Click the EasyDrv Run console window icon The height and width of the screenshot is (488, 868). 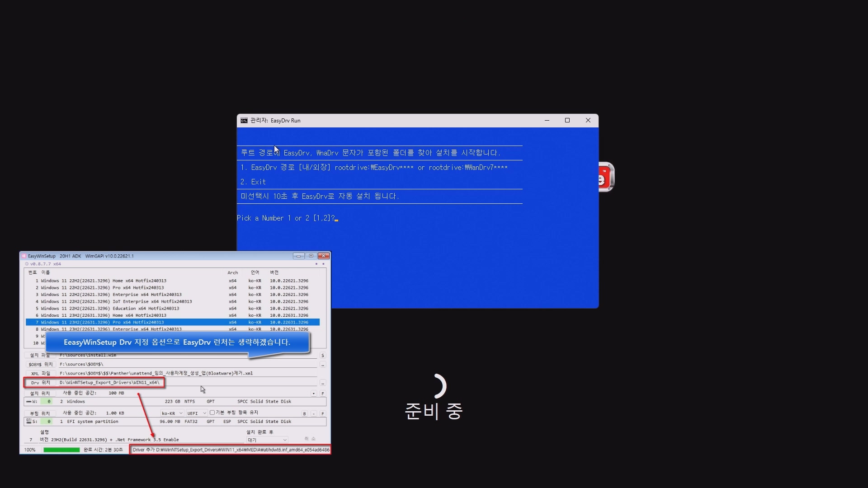tap(244, 121)
